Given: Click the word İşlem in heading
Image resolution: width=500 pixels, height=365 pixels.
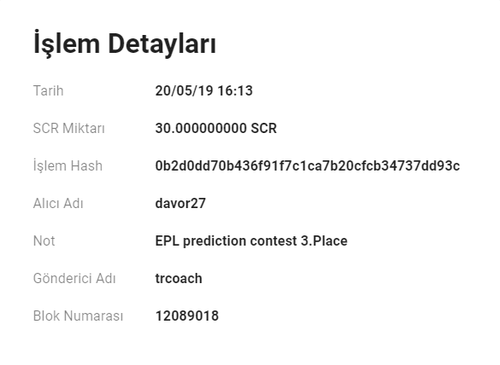Looking at the screenshot, I should pos(67,44).
